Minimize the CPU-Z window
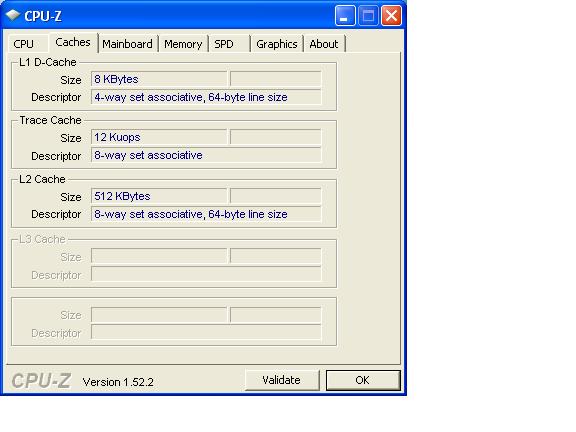Screen dimensions: 576x432 (x=345, y=16)
